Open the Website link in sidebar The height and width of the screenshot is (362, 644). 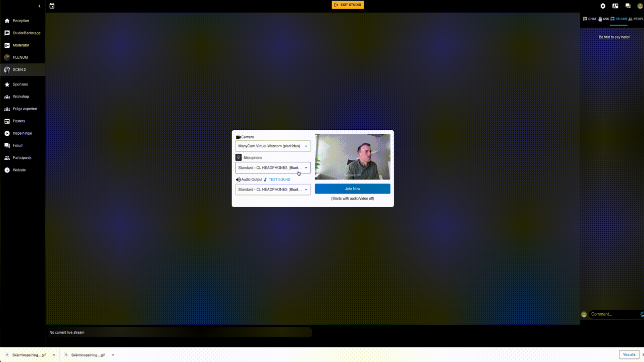(23, 170)
